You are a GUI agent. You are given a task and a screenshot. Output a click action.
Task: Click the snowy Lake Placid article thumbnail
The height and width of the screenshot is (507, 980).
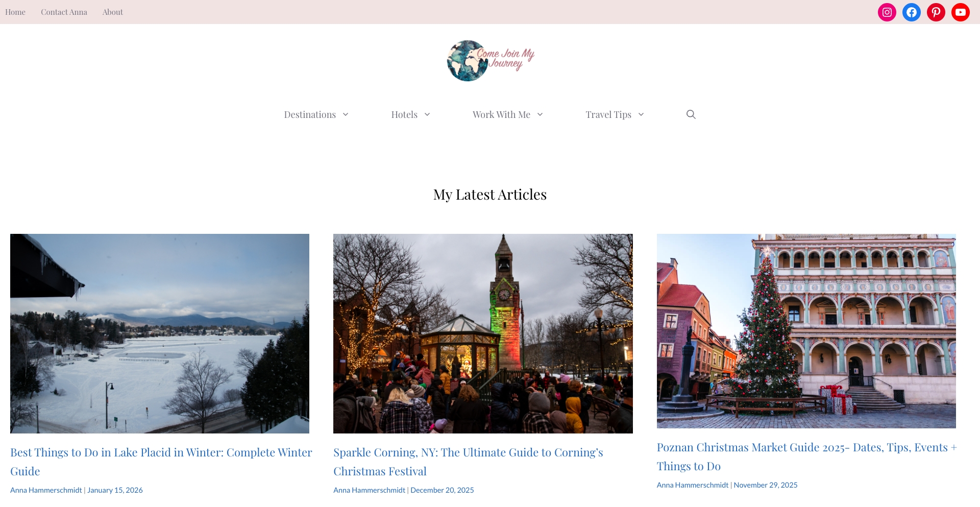[159, 332]
